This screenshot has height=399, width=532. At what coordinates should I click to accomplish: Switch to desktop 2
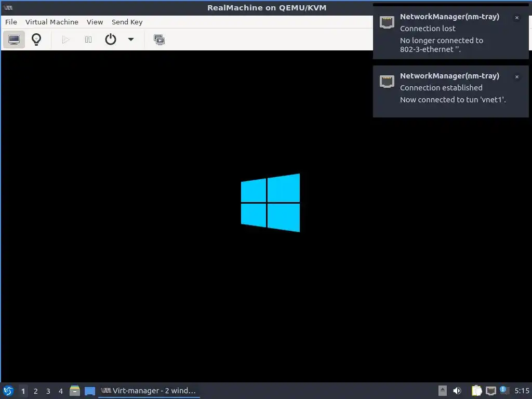click(x=36, y=391)
